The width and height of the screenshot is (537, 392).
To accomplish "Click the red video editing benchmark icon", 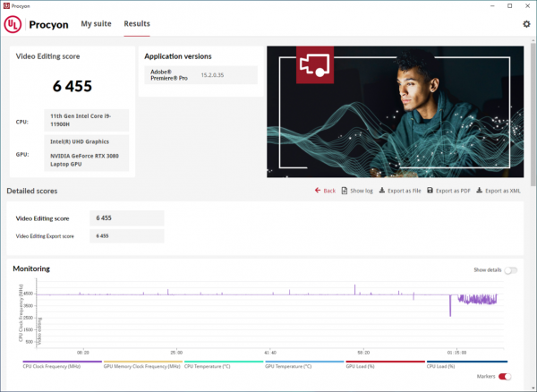I will 317,66.
